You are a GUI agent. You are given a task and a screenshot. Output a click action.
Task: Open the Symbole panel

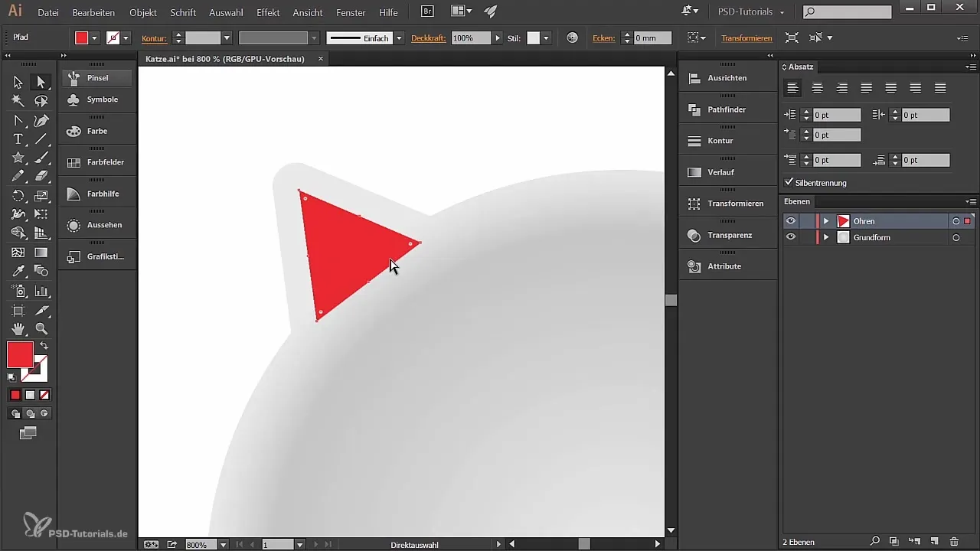tap(97, 99)
